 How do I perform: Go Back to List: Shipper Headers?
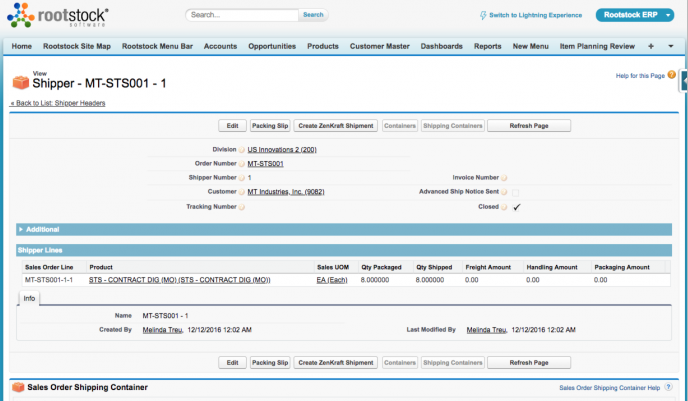pos(58,103)
